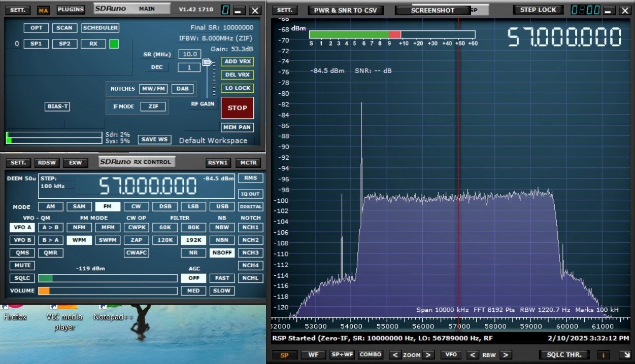This screenshot has width=635, height=364.
Task: Click DEL VRX
Action: click(237, 75)
